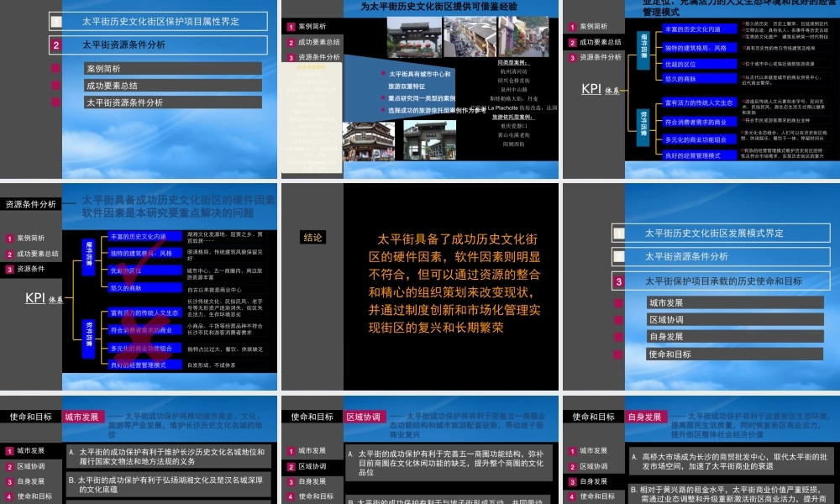The height and width of the screenshot is (504, 840).
Task: Select the box 太平街历史文化街区发展模式界定
Action: (x=721, y=233)
